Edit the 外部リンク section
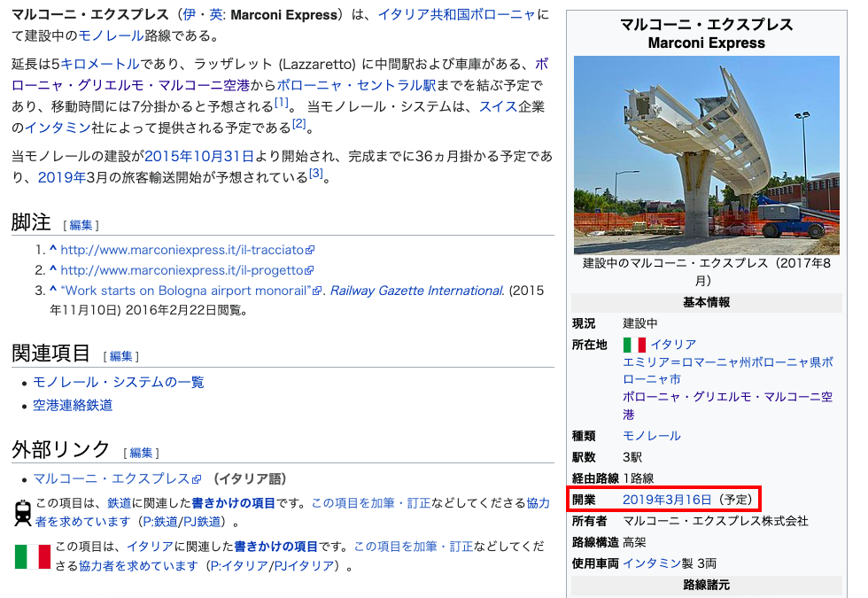Screen dimensions: 868x598 141,453
